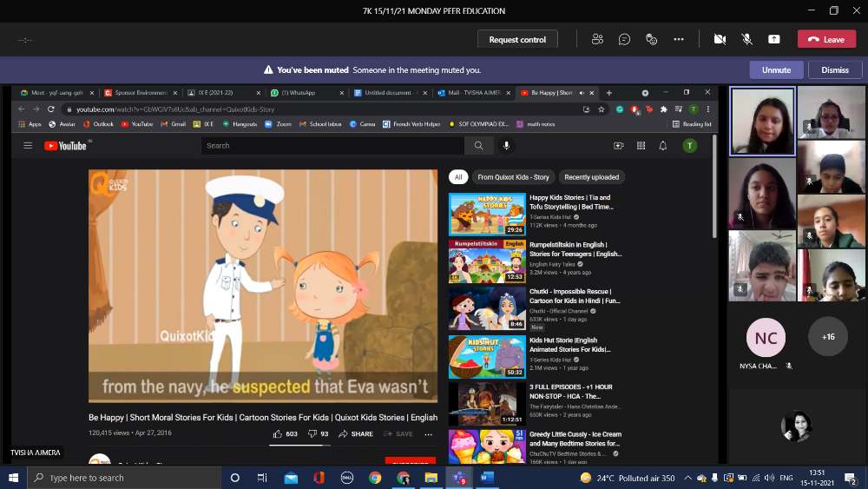The width and height of the screenshot is (868, 489).
Task: Click SAVE under the video
Action: pos(398,433)
